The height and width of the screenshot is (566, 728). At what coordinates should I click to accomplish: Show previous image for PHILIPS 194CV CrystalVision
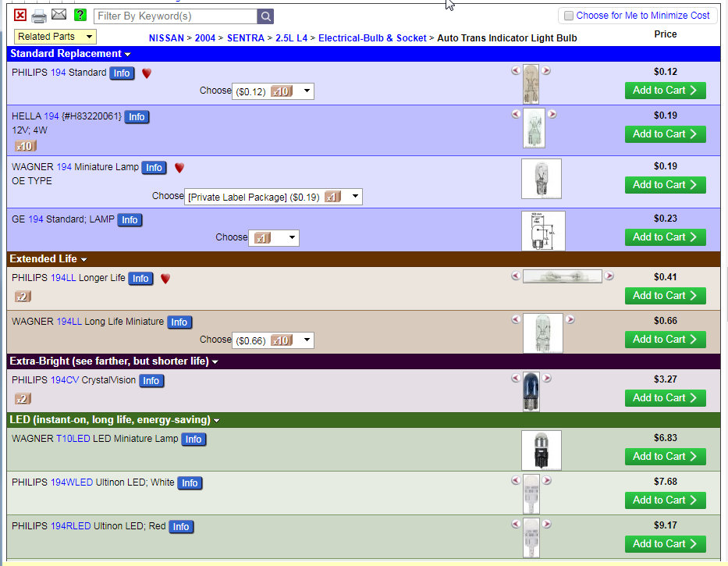point(516,378)
